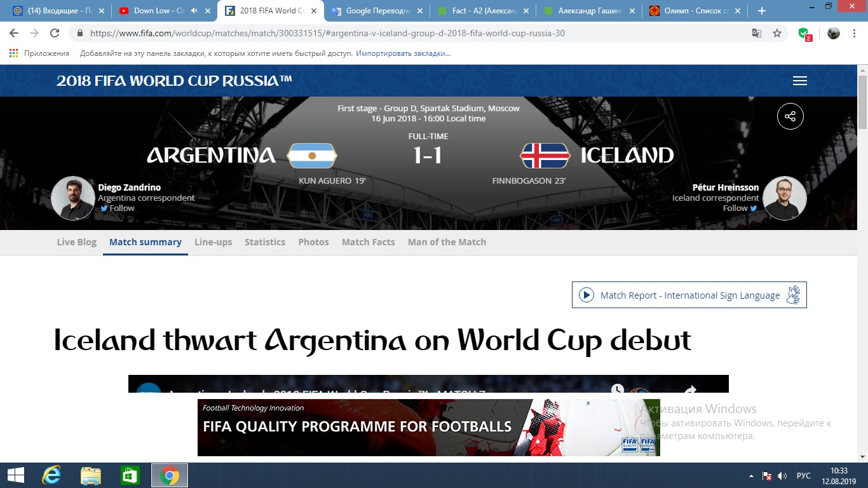Viewport: 868px width, 488px height.
Task: Follow Pétur Hreinsson on Twitter
Action: (740, 208)
